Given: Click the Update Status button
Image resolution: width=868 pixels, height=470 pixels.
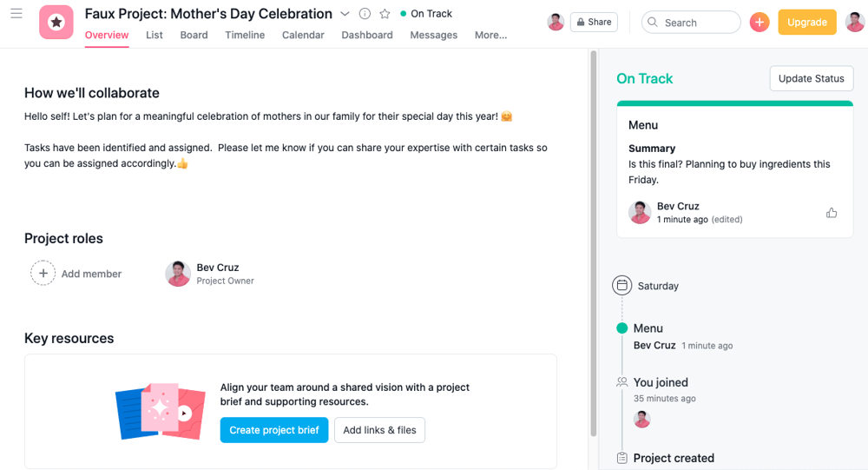Looking at the screenshot, I should (811, 79).
